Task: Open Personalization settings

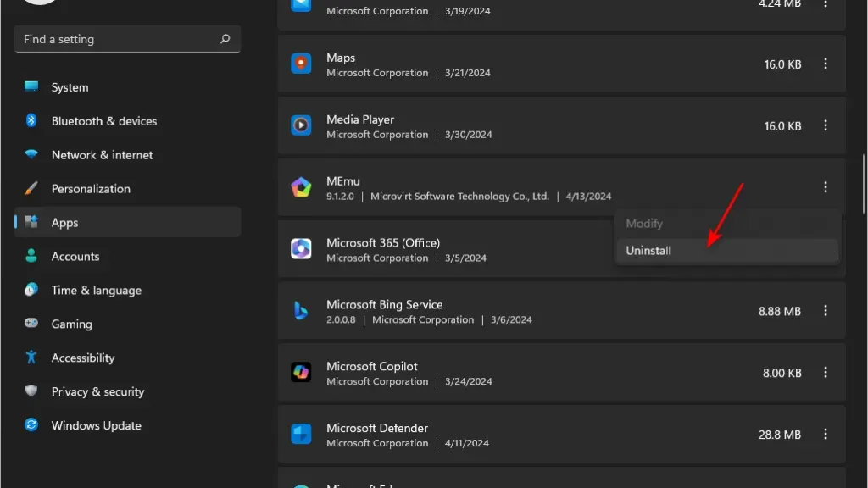Action: [127, 188]
